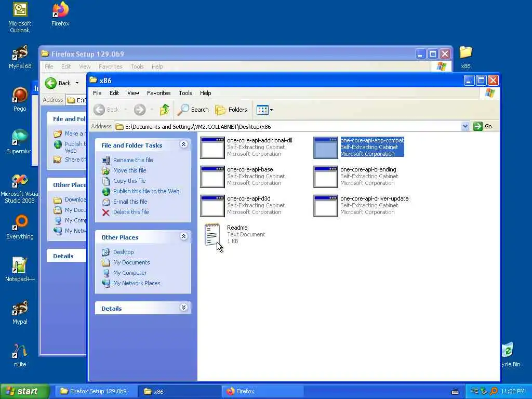Select the one-core-api-app-compat file icon
This screenshot has height=399, width=532.
[x=325, y=148]
